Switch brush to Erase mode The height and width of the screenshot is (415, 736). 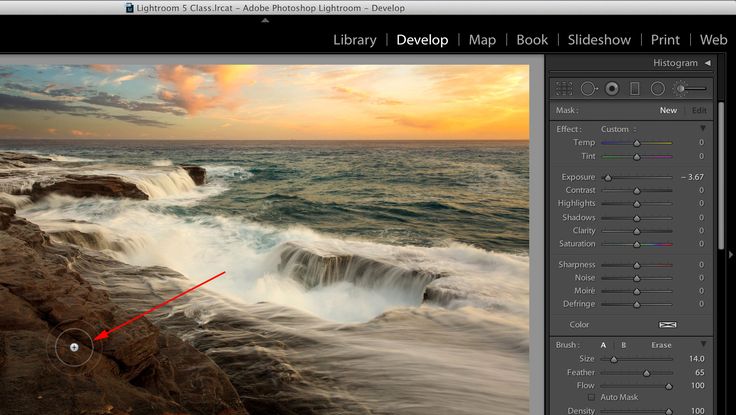click(661, 345)
